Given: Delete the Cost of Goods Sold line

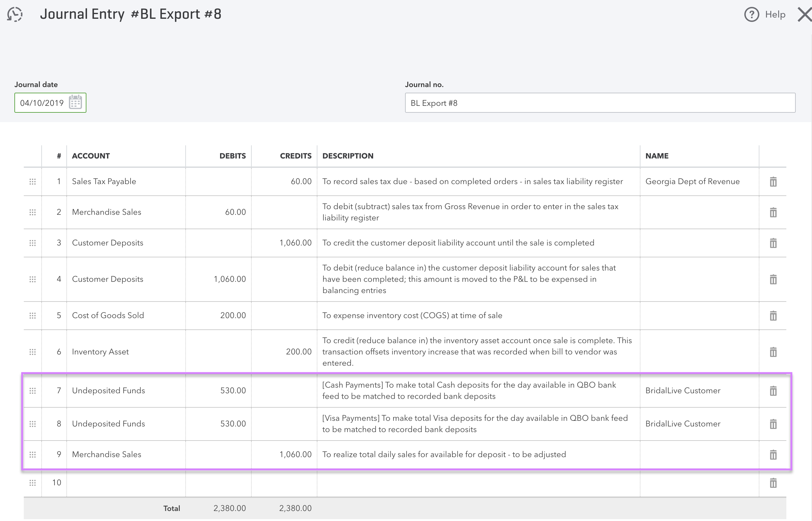Looking at the screenshot, I should (x=773, y=316).
